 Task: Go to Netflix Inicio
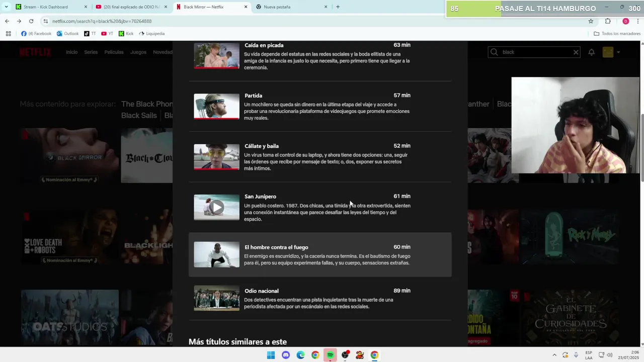coord(71,52)
